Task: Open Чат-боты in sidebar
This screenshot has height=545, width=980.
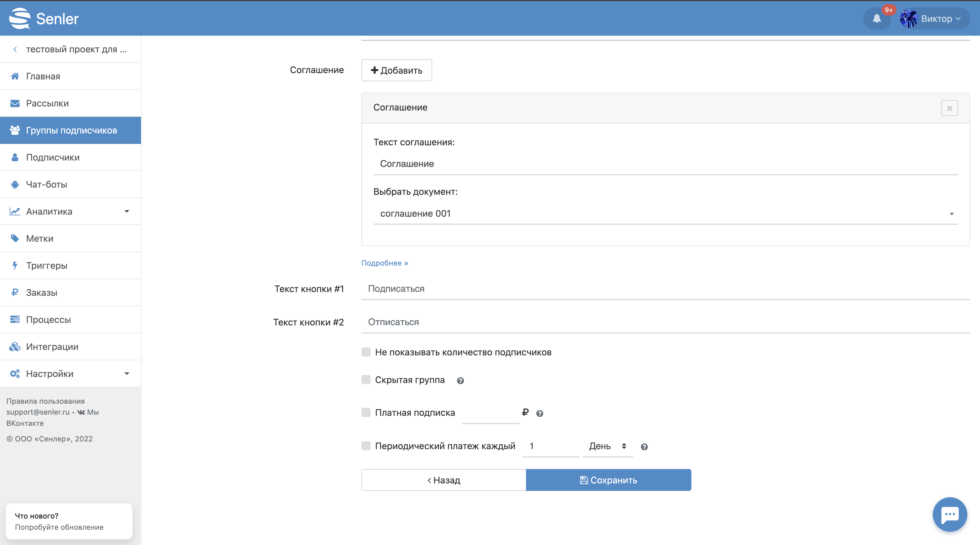Action: click(x=46, y=184)
